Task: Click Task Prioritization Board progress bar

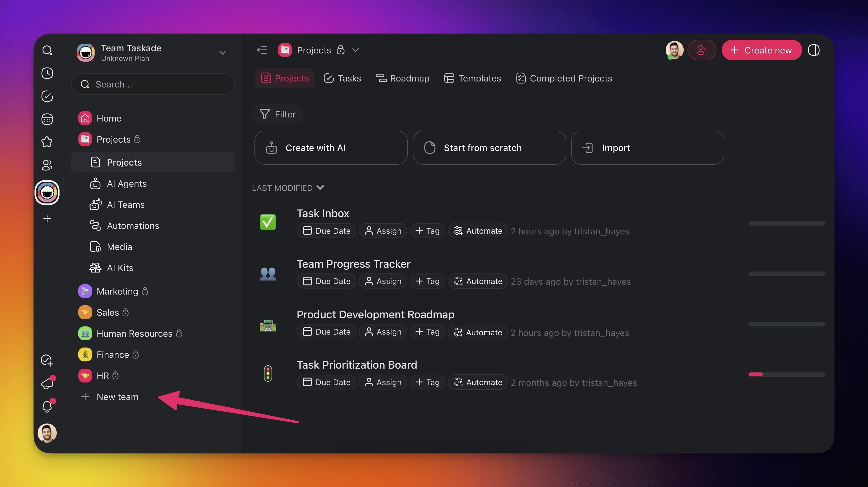Action: pos(786,374)
